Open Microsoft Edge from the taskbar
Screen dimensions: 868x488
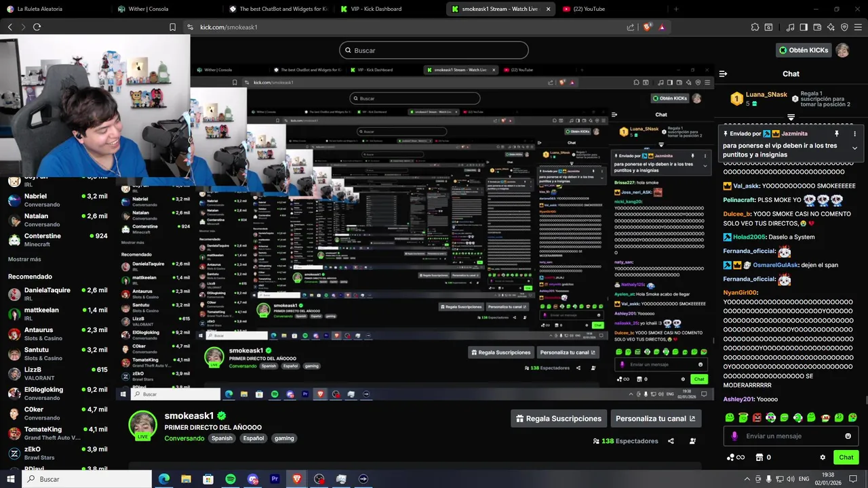(x=164, y=479)
